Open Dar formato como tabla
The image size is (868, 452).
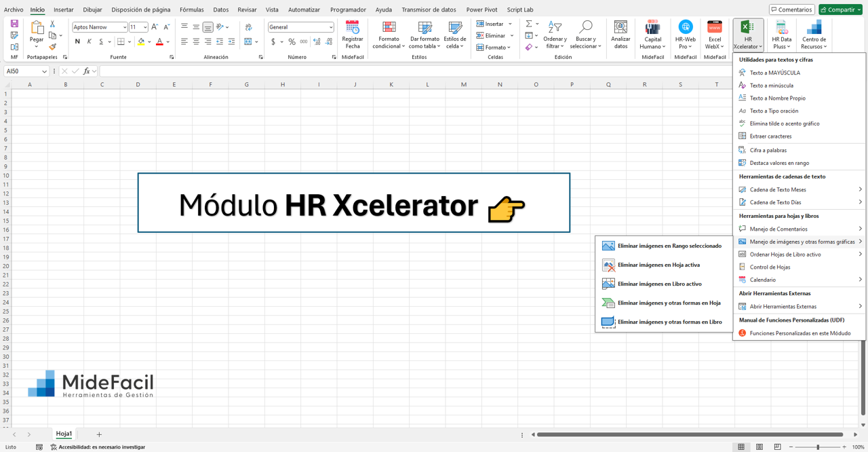click(425, 35)
